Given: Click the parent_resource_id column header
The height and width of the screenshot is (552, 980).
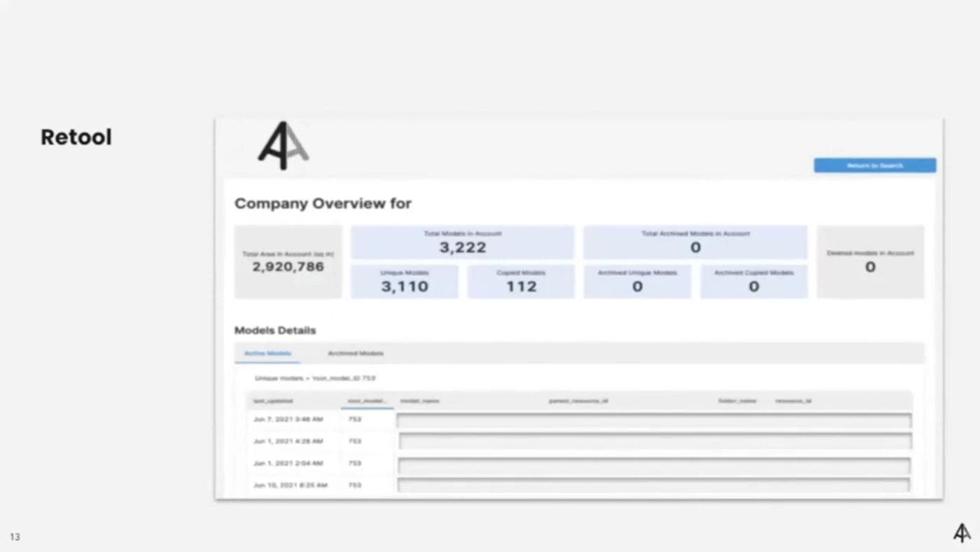Looking at the screenshot, I should (x=577, y=401).
